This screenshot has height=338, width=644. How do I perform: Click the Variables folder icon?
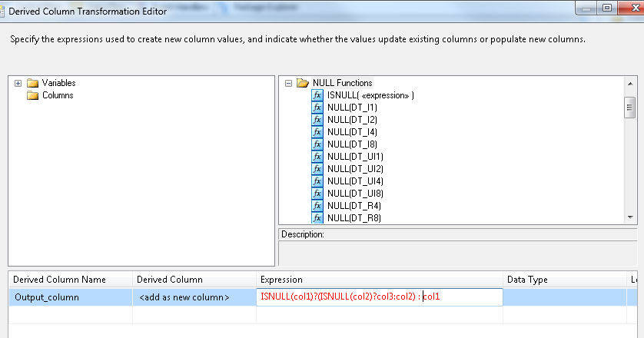tap(32, 83)
